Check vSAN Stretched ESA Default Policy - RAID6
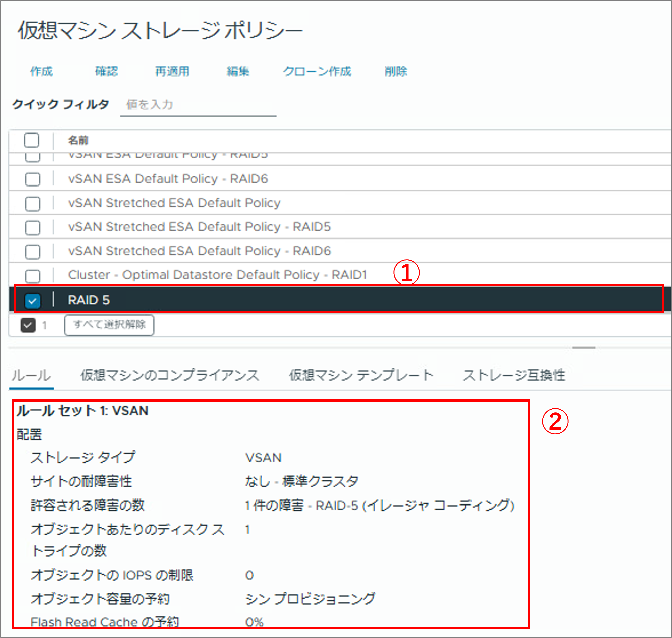This screenshot has height=638, width=672. pos(33,252)
